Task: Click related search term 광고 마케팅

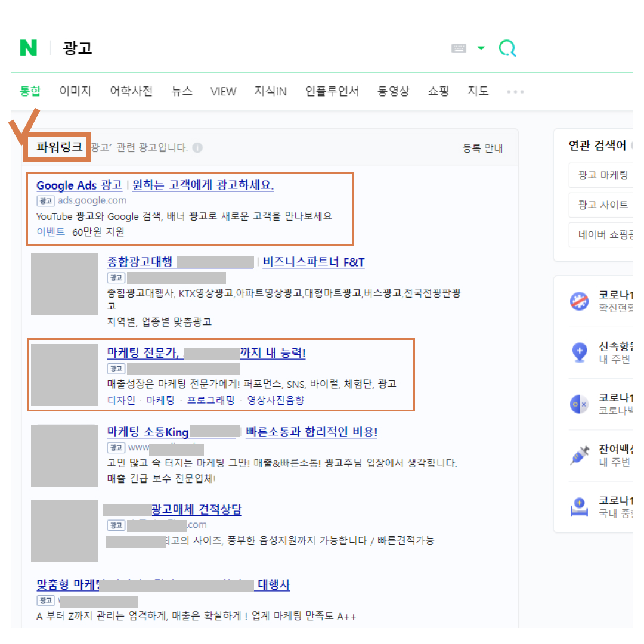Action: coord(604,175)
